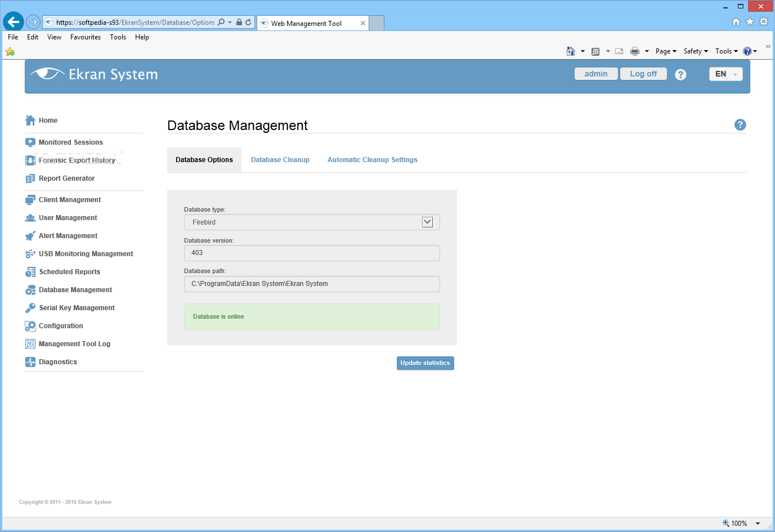The height and width of the screenshot is (532, 775).
Task: Expand the command bar Home options arrow
Action: coord(583,51)
